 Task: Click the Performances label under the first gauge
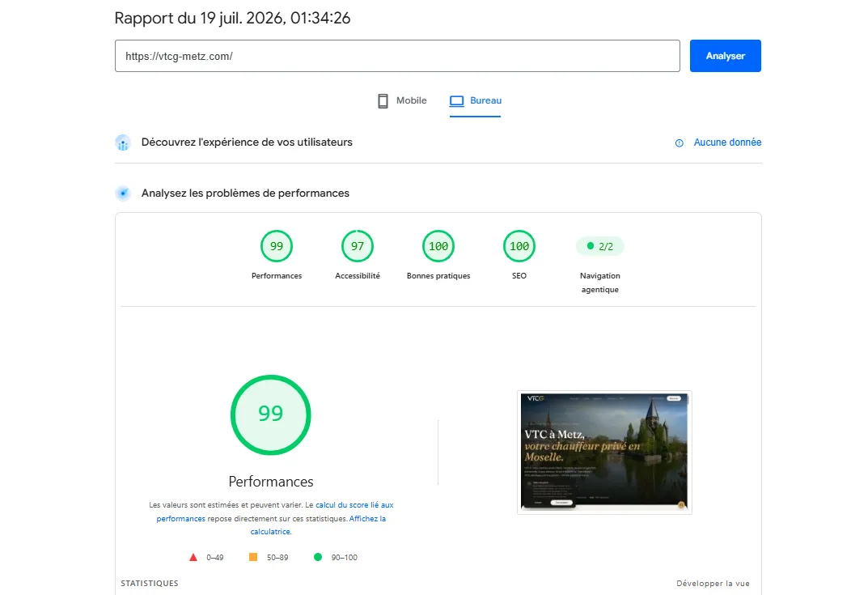pos(277,276)
